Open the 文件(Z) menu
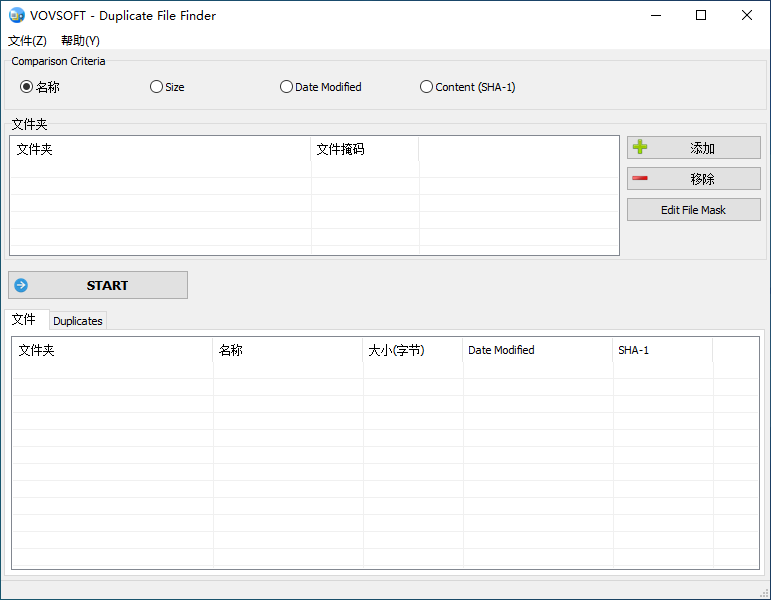The width and height of the screenshot is (771, 600). pyautogui.click(x=27, y=41)
